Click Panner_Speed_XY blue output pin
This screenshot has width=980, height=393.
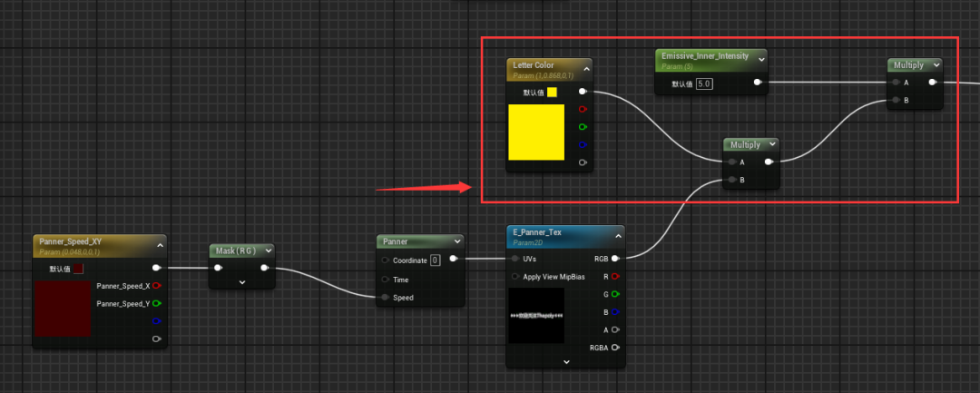156,321
